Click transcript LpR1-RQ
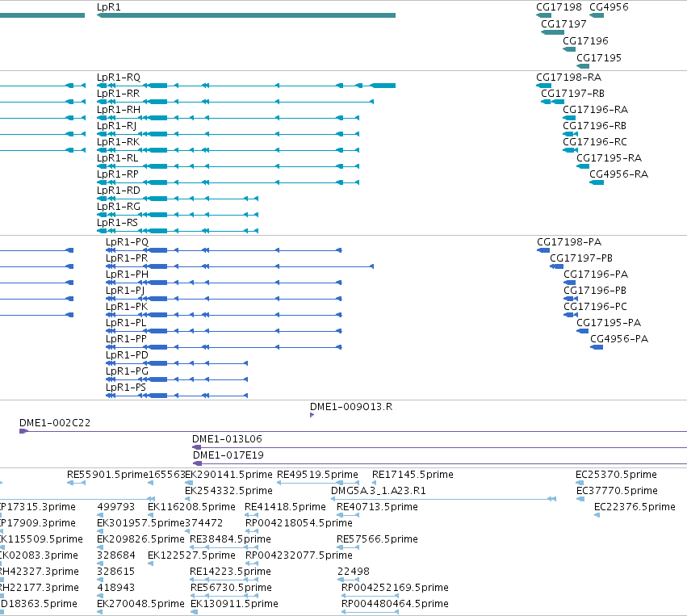 (246, 86)
